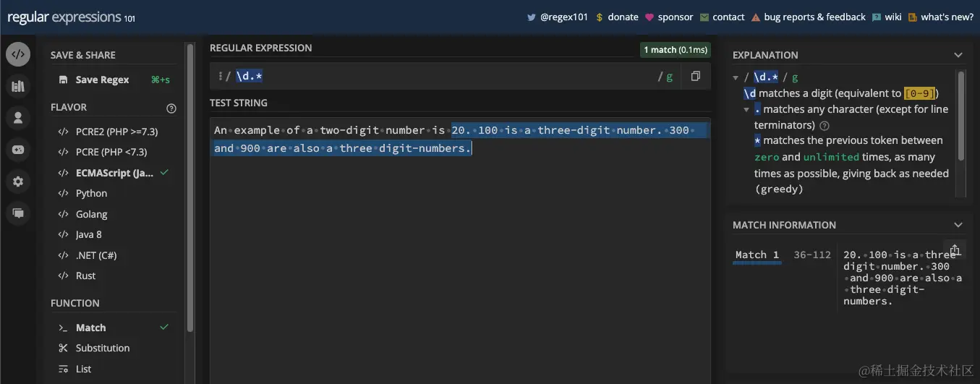Open the regex flags 'g' selector

670,76
